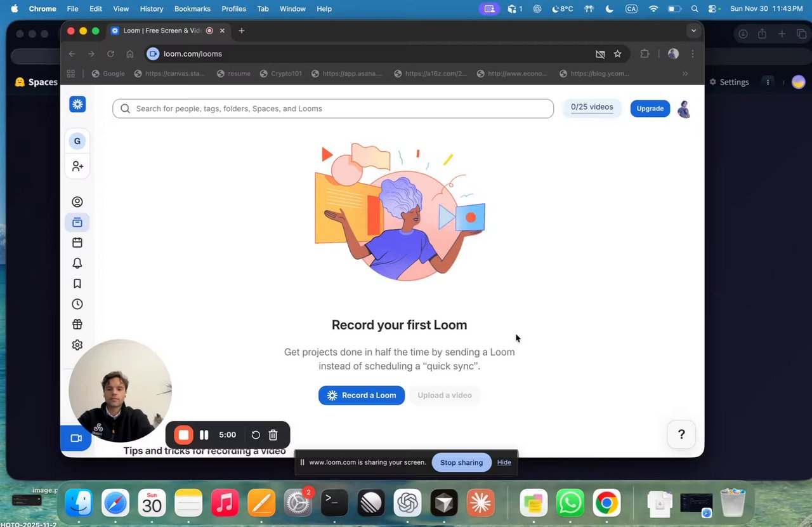Image resolution: width=812 pixels, height=527 pixels.
Task: Open the Profiles menu
Action: pyautogui.click(x=233, y=9)
